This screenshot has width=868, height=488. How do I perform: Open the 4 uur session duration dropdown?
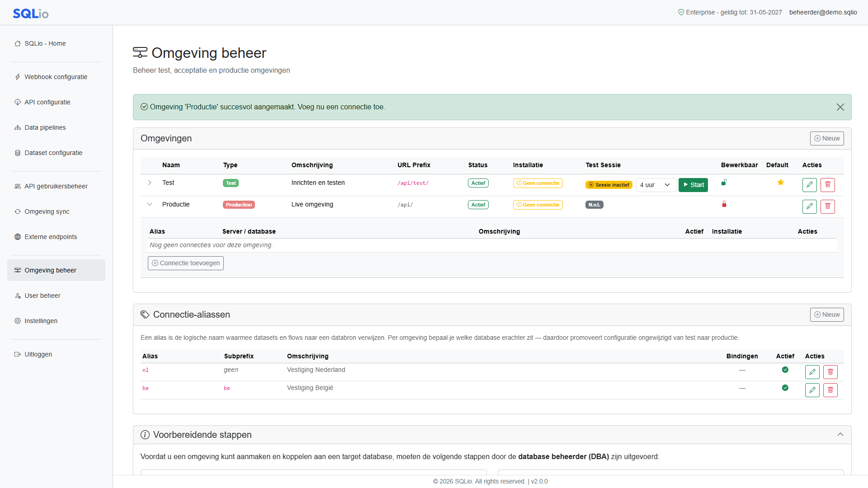[x=656, y=185]
